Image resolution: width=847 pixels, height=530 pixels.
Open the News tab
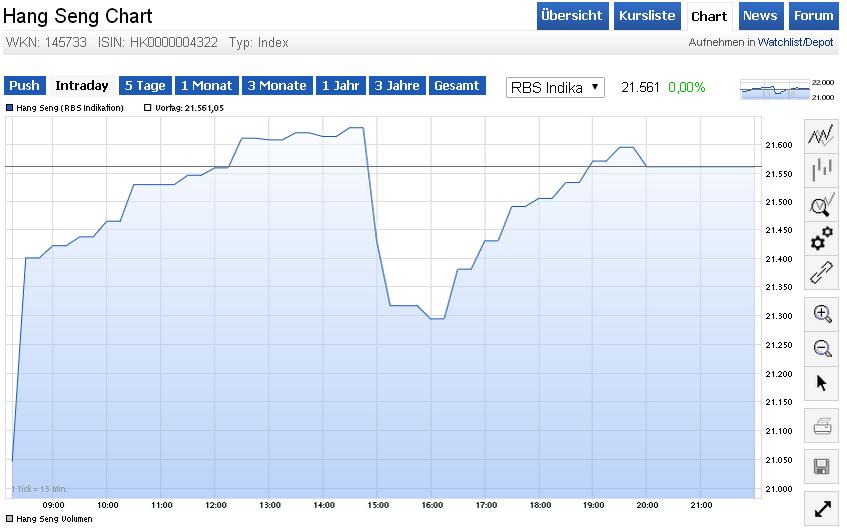[760, 16]
